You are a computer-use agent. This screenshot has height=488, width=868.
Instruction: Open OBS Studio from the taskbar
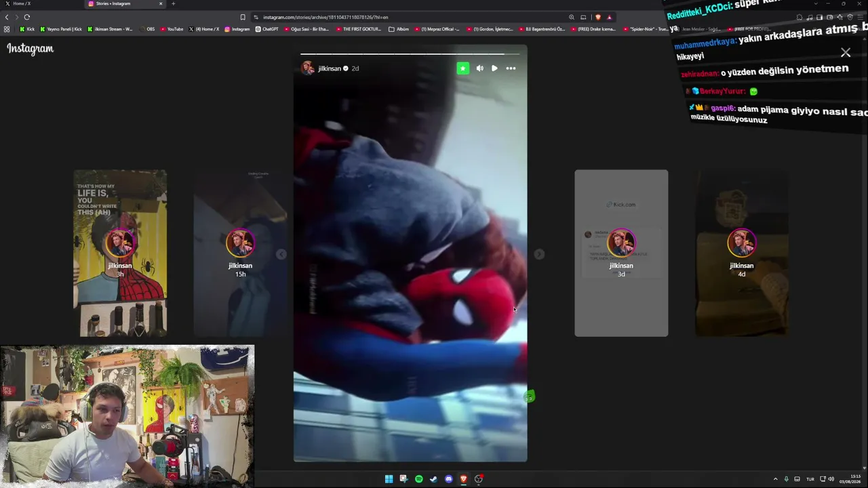[479, 479]
